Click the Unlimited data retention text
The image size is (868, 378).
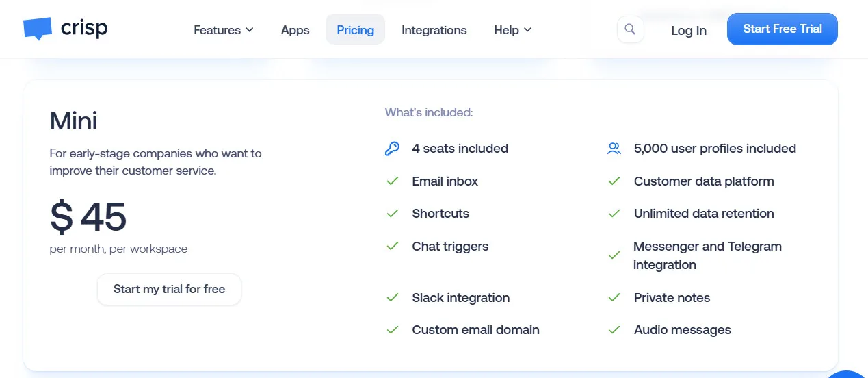pyautogui.click(x=704, y=214)
